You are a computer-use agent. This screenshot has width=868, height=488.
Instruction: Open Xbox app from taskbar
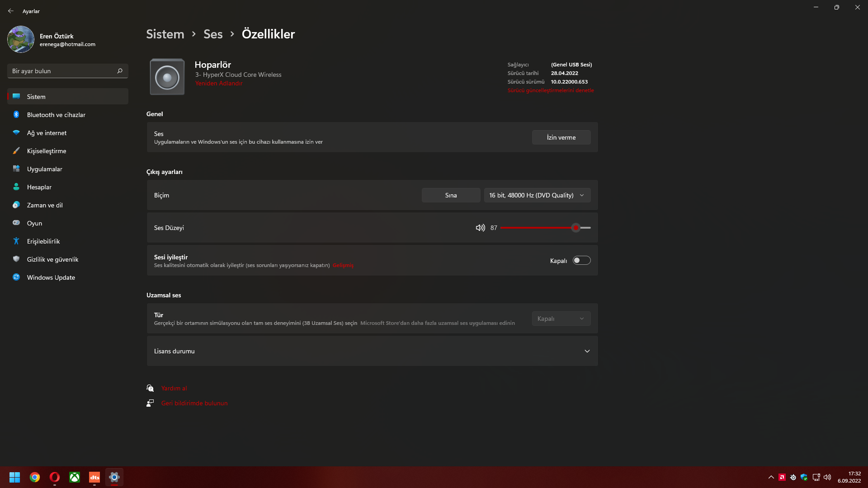(75, 477)
